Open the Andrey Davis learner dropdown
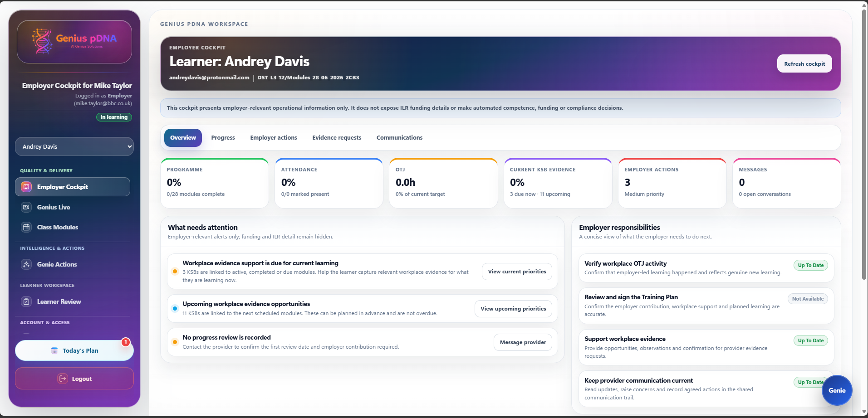Viewport: 868px width, 418px height. 74,146
